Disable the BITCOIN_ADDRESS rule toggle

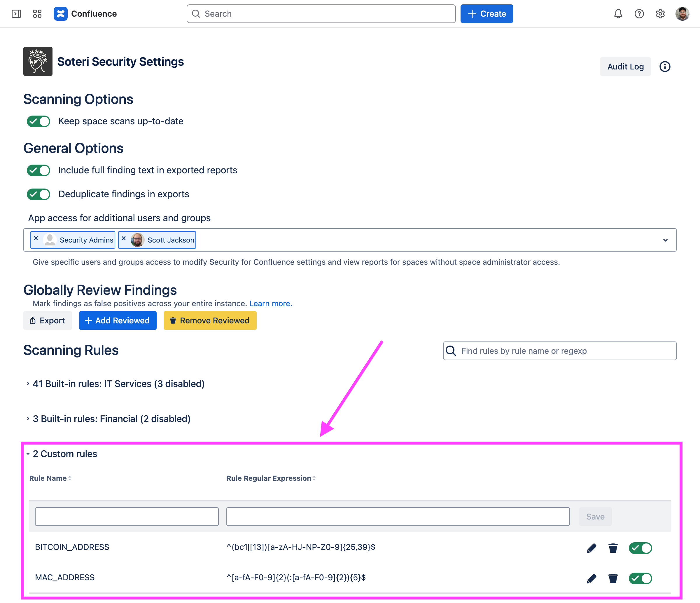click(640, 548)
